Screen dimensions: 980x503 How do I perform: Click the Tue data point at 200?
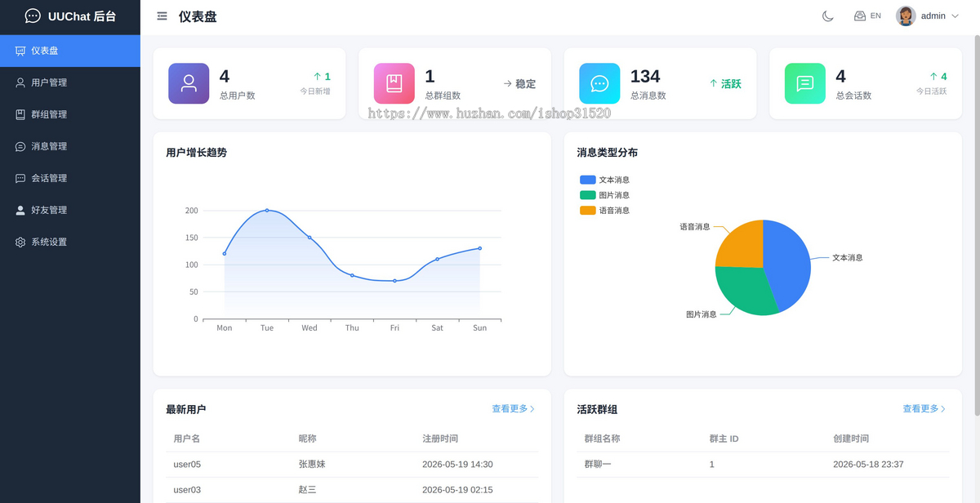[x=267, y=211]
